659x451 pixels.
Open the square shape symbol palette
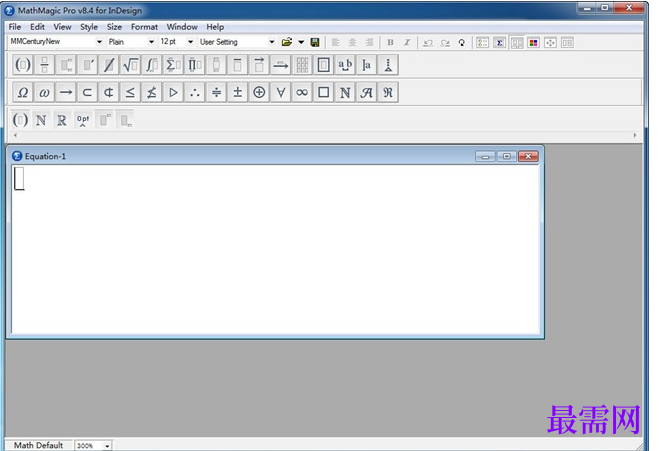(324, 92)
